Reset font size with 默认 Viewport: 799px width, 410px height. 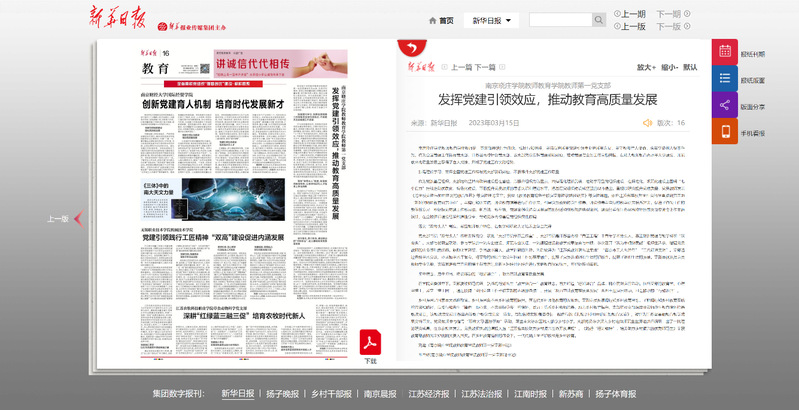tap(690, 67)
